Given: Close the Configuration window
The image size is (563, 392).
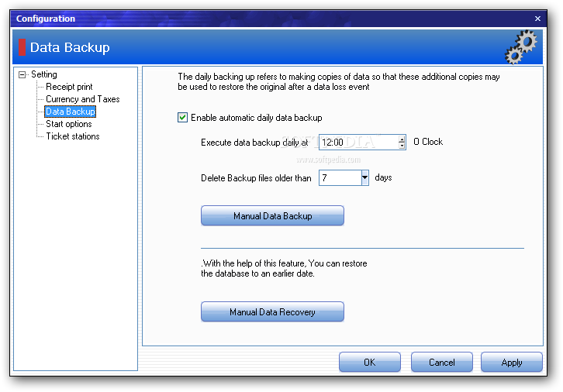Looking at the screenshot, I should pyautogui.click(x=537, y=19).
